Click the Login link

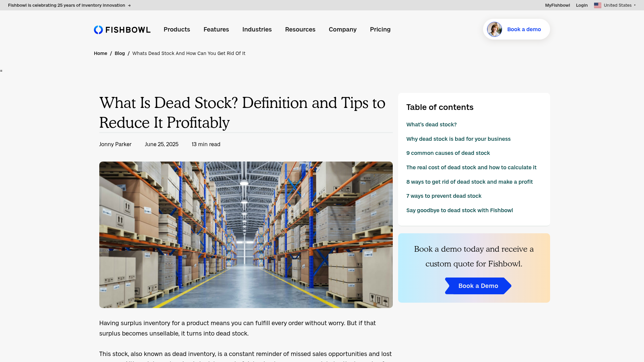pos(582,5)
